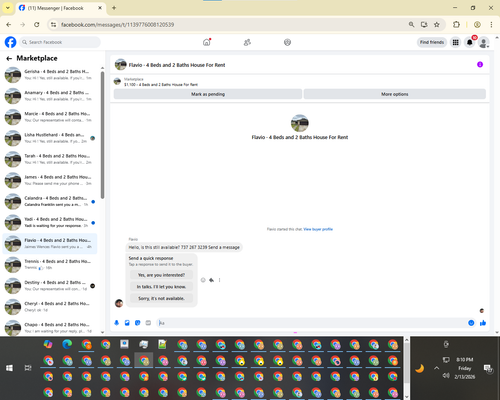Image resolution: width=500 pixels, height=400 pixels.
Task: Send quick reply 'Yes, are you interested?'
Action: (x=161, y=275)
